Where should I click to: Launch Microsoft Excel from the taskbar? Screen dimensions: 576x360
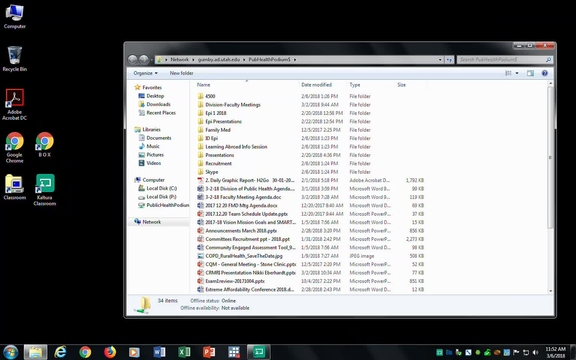(184, 352)
